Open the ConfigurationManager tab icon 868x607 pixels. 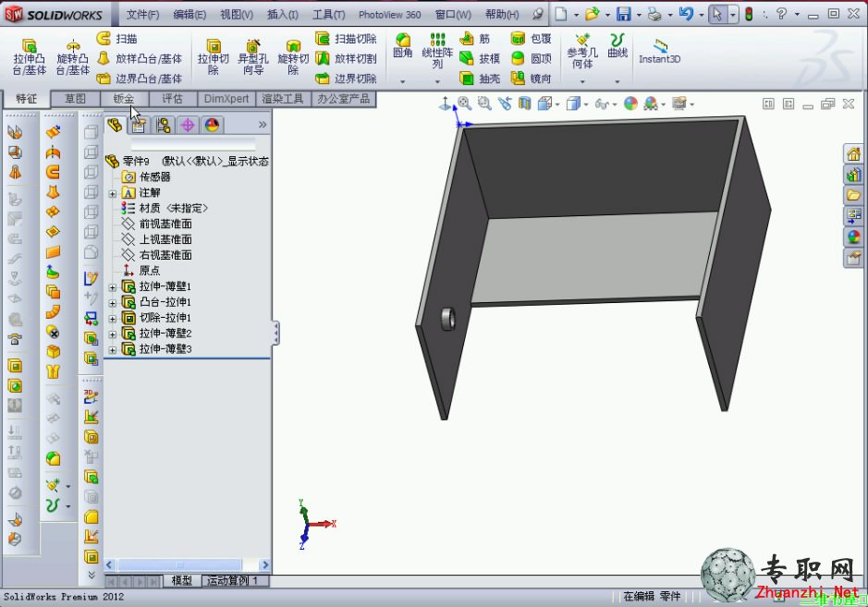coord(163,126)
